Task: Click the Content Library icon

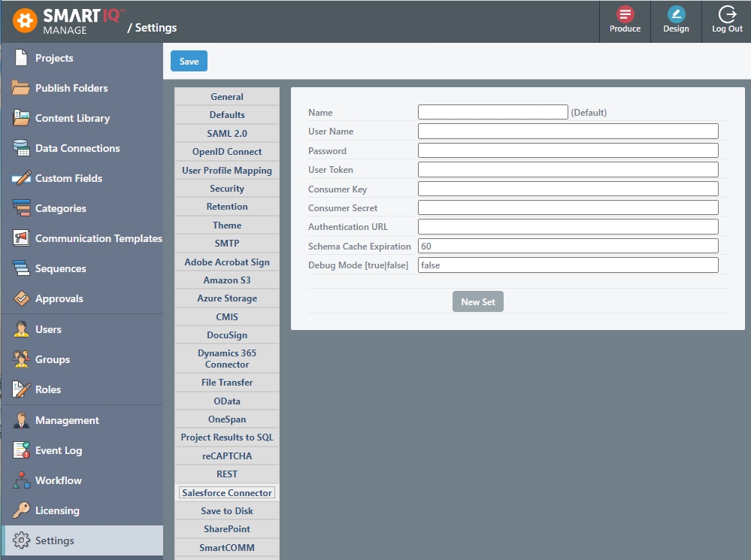Action: tap(21, 118)
